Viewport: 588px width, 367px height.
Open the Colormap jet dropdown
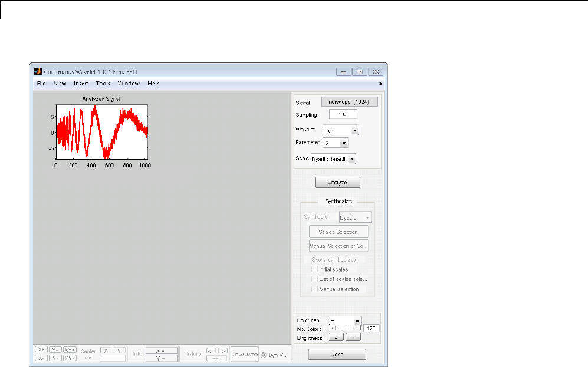click(344, 321)
